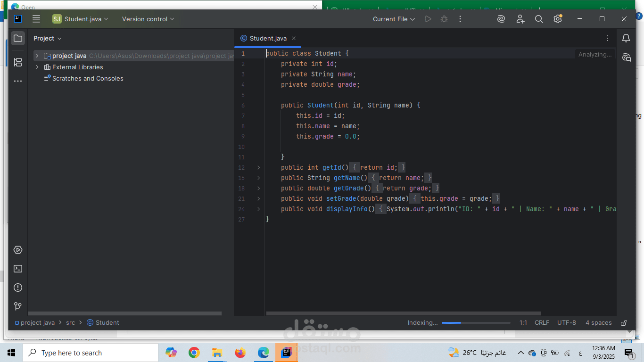Expand External Libraries node
This screenshot has height=362, width=644.
click(x=37, y=67)
